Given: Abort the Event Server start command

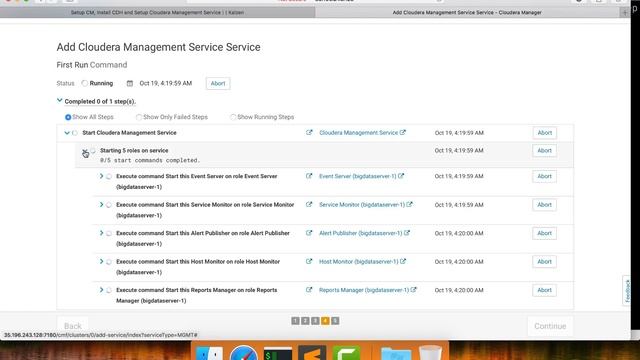Looking at the screenshot, I should 544,176.
